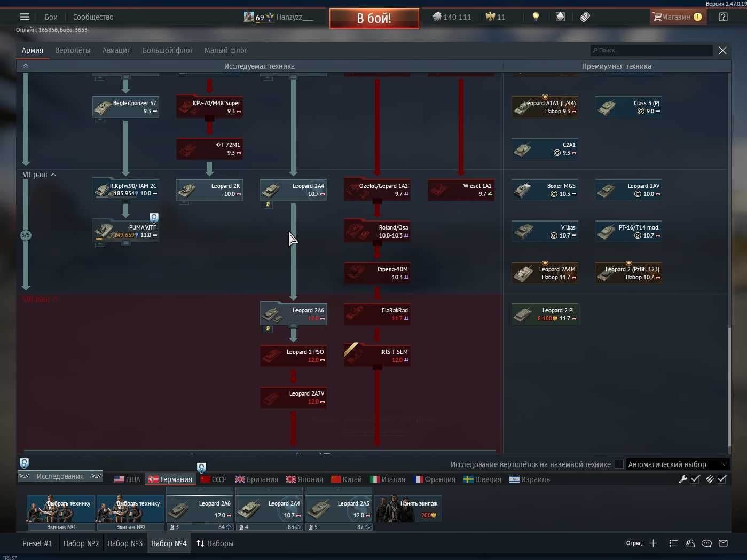The height and width of the screenshot is (560, 747).
Task: Open the hamburger main menu
Action: [x=25, y=17]
